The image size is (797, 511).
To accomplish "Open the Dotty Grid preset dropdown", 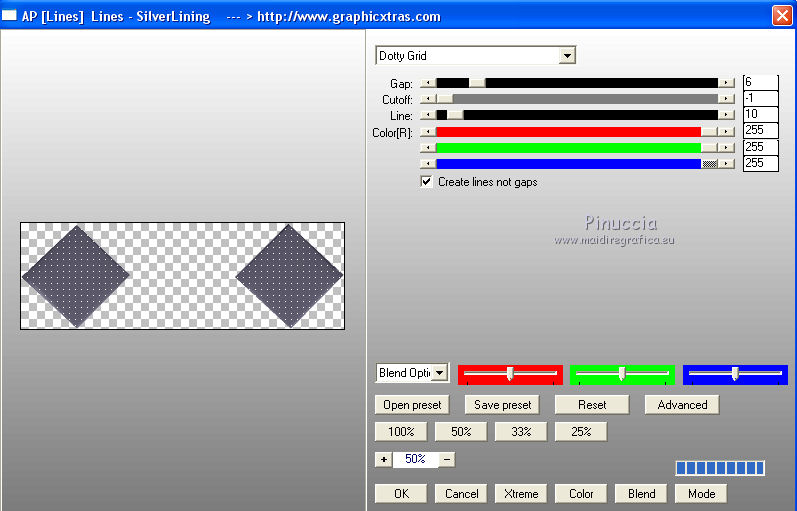I will point(566,55).
